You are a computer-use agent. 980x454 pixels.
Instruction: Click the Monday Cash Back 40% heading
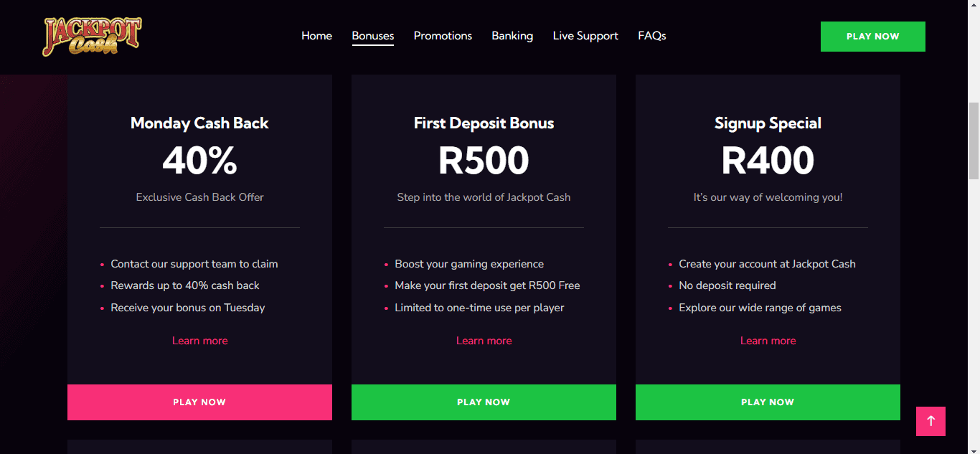(199, 160)
